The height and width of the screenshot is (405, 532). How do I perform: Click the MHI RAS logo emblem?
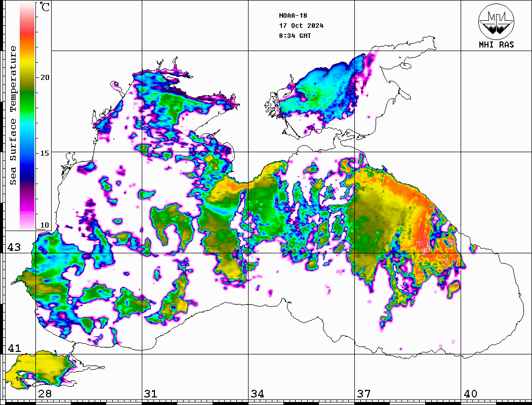[497, 21]
